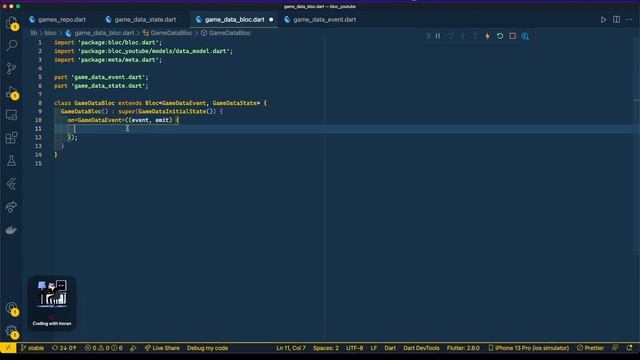Open the Search view in activity bar

pyautogui.click(x=11, y=45)
